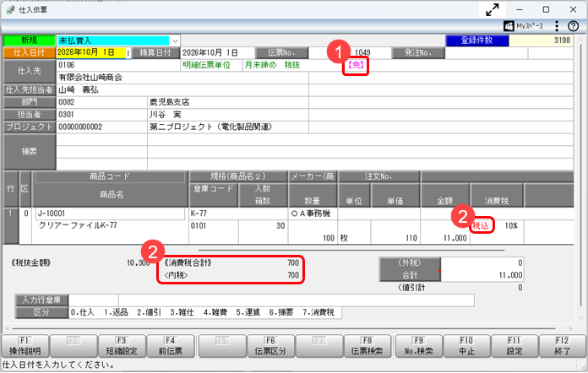Click the product name クリアーファイルK-77

78,225
